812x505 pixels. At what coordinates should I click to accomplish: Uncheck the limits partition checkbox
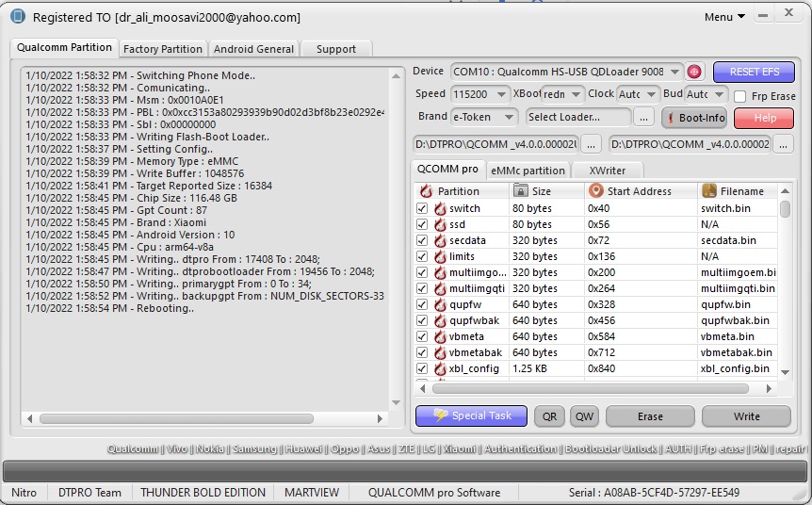pos(422,256)
